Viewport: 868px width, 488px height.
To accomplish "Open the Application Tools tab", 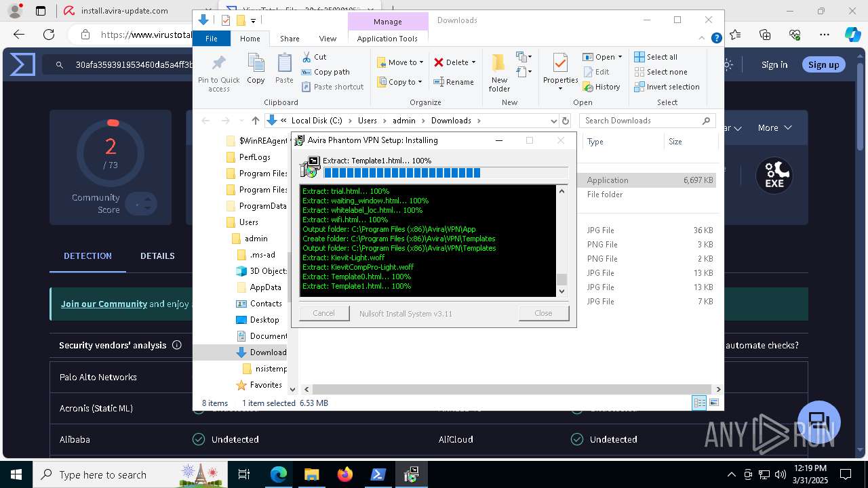I will [x=387, y=39].
